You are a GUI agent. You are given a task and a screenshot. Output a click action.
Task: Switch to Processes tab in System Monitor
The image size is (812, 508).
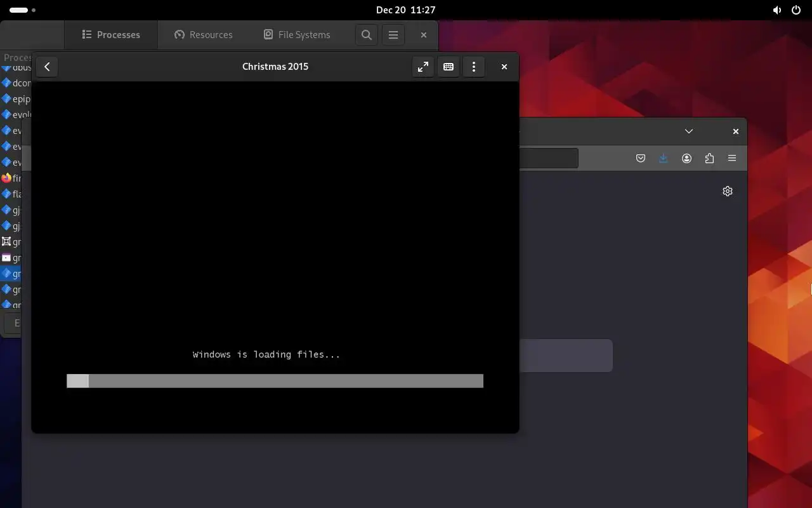click(x=111, y=35)
